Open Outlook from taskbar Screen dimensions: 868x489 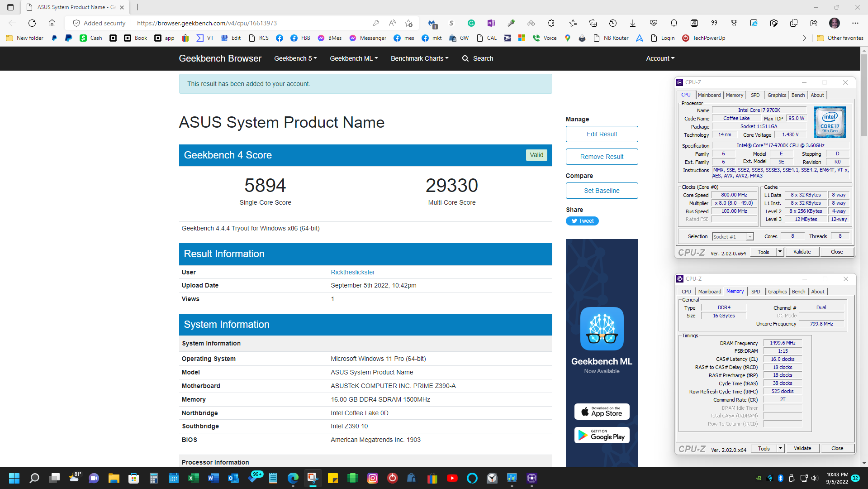[233, 478]
